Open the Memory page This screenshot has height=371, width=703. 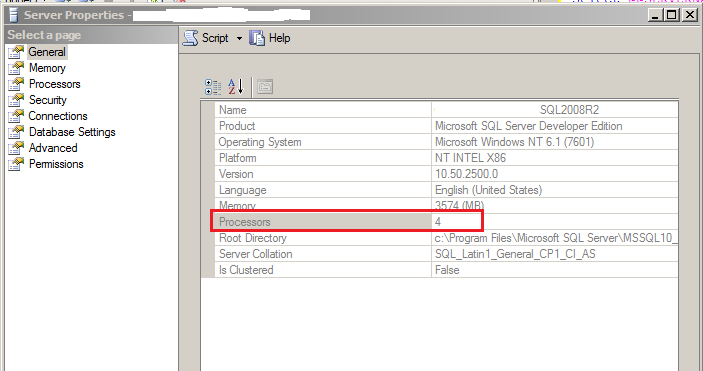click(x=47, y=68)
